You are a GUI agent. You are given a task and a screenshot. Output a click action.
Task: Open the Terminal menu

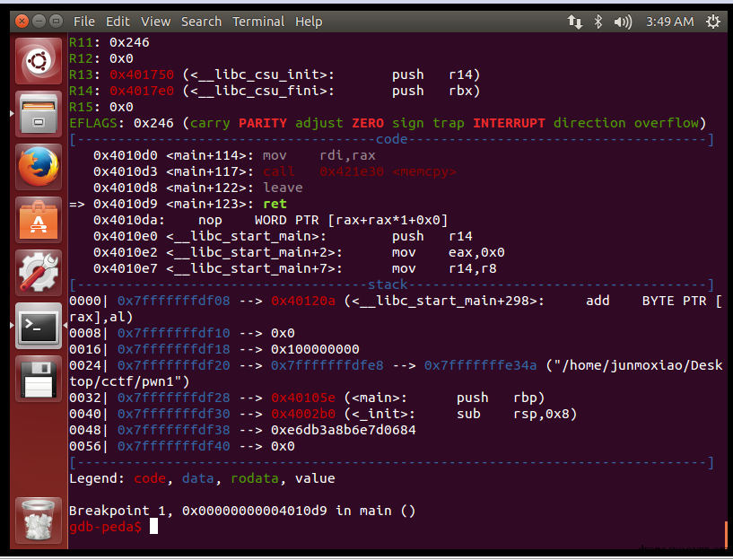[258, 22]
